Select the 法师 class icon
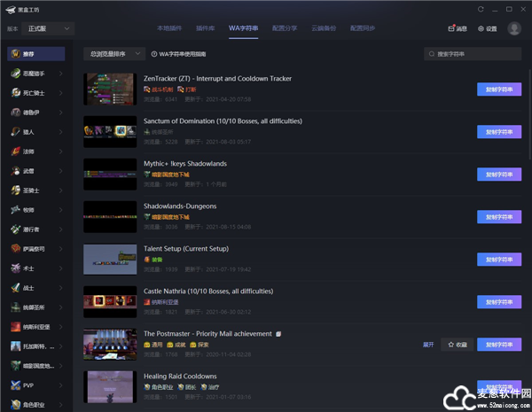 tap(16, 152)
